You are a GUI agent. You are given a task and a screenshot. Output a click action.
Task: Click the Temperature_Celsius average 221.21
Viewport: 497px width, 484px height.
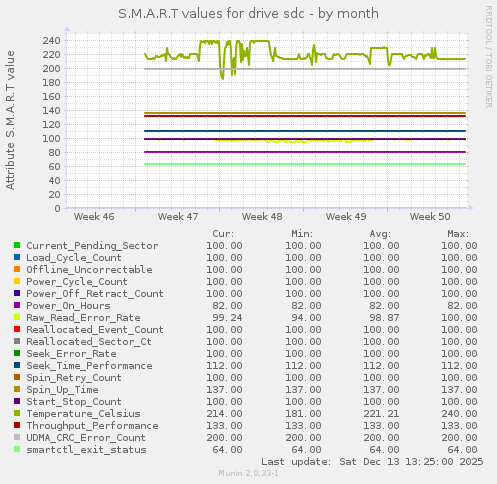tap(381, 414)
